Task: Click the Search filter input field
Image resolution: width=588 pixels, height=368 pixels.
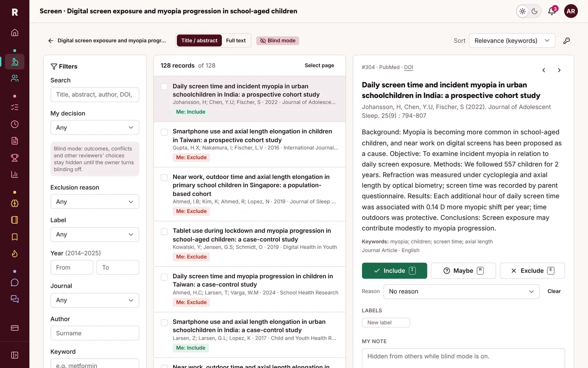Action: [95, 94]
